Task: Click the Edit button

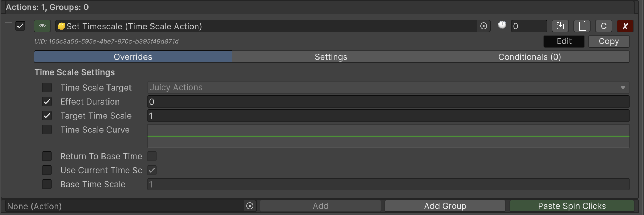Action: click(564, 41)
